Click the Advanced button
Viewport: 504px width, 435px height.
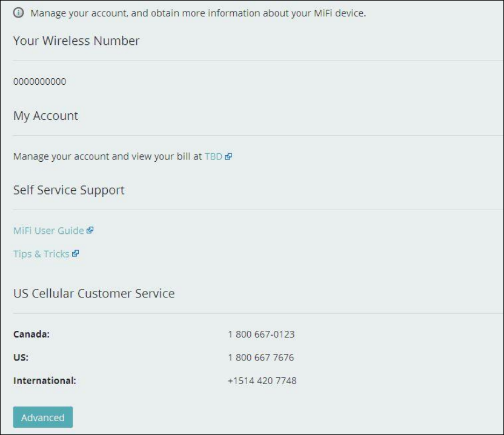tap(43, 417)
